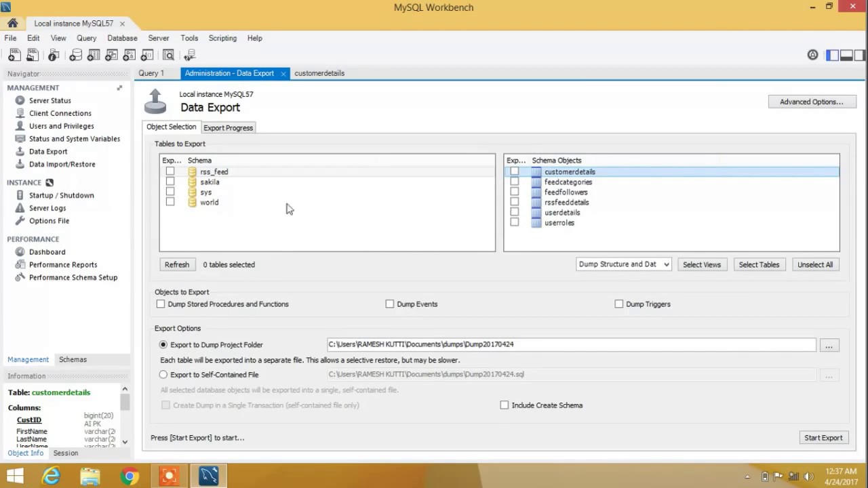Switch to the Export Progress tab

click(x=228, y=127)
